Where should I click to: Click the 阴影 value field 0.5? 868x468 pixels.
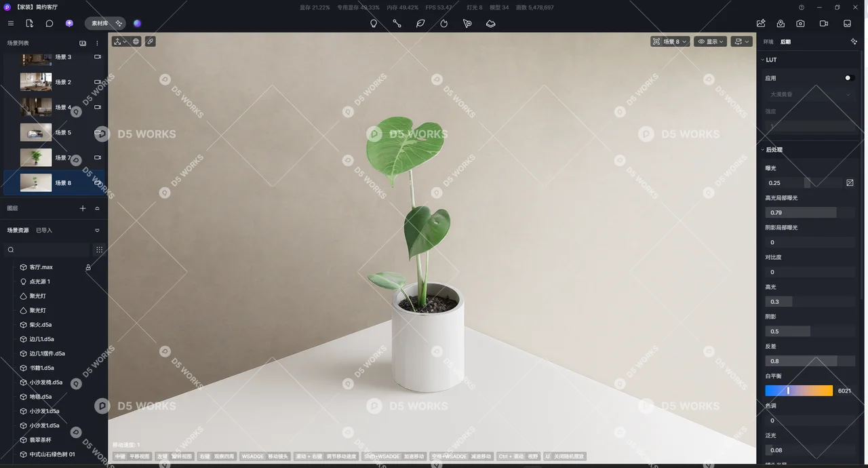tap(810, 331)
